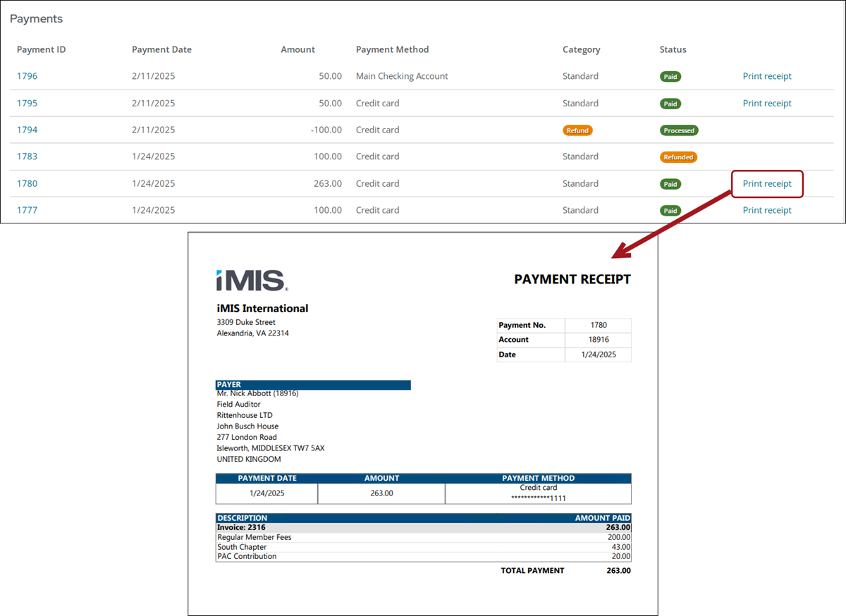The width and height of the screenshot is (846, 616).
Task: Open the refund payment 1794
Action: coord(27,130)
